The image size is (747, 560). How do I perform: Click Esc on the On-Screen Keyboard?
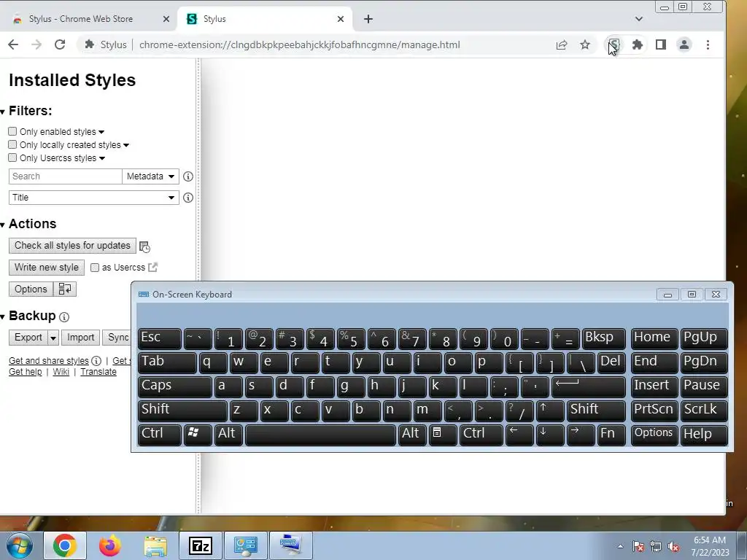click(x=160, y=338)
